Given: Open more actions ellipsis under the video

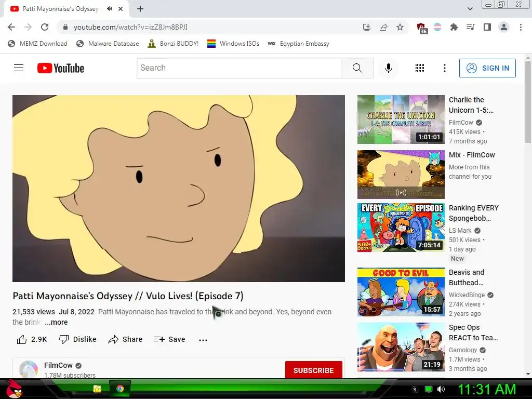Looking at the screenshot, I should tap(203, 340).
